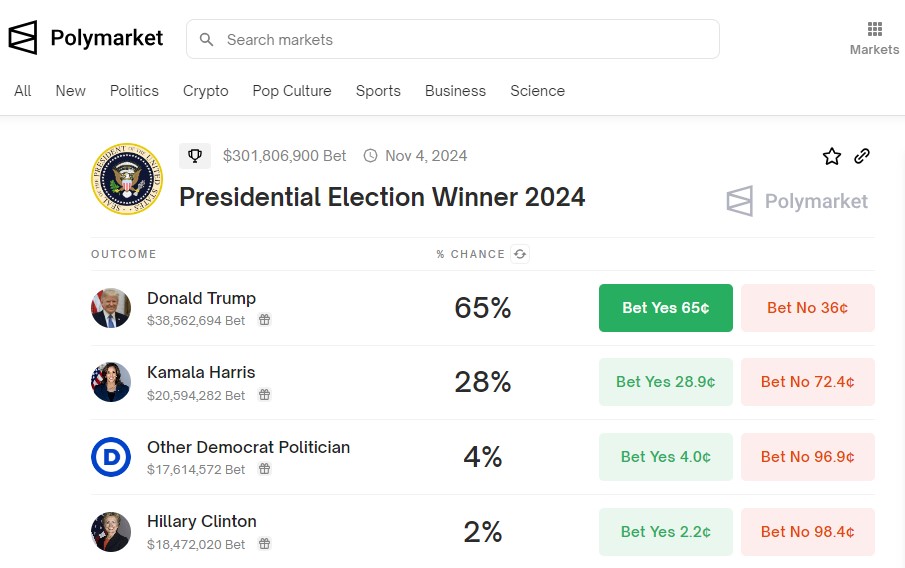905x568 pixels.
Task: Click gift icon under Donald Trump
Action: pos(264,320)
